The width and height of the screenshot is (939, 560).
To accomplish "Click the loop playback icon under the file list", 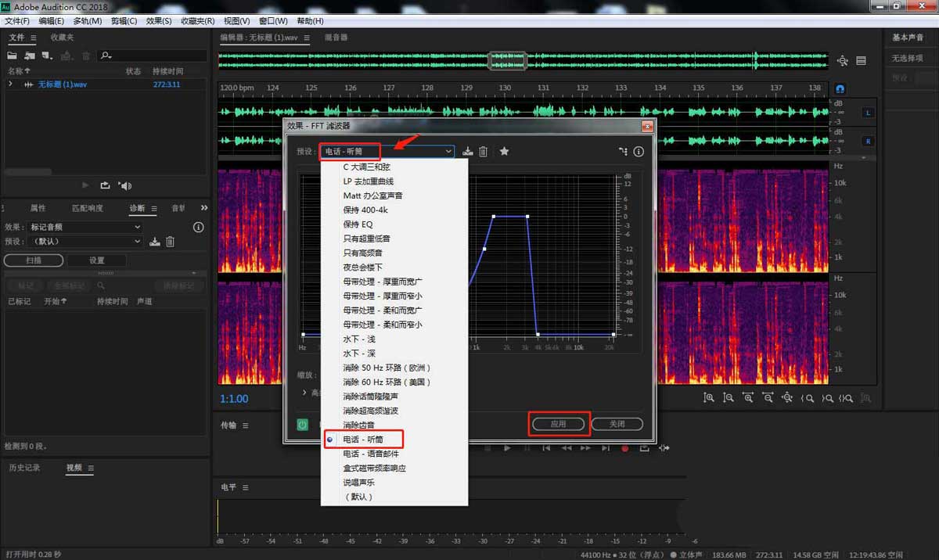I will pyautogui.click(x=105, y=185).
